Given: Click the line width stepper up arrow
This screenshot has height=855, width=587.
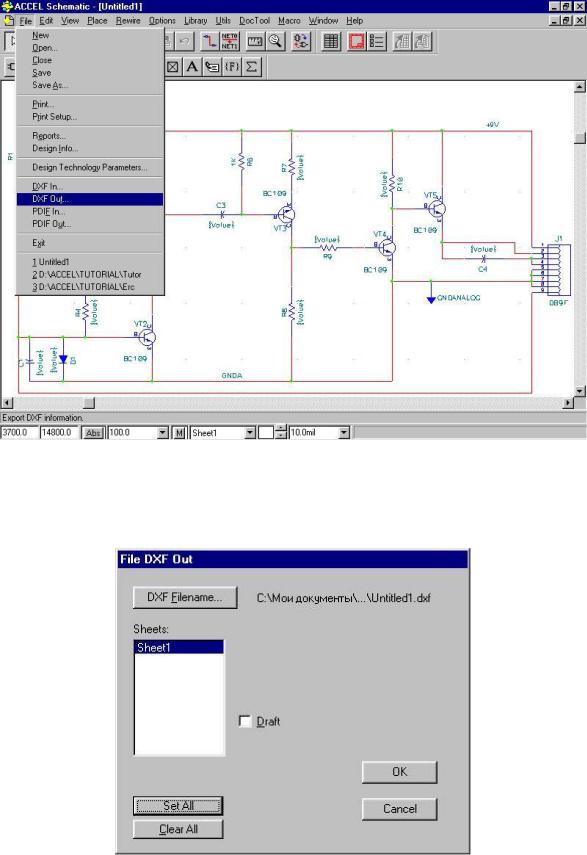Looking at the screenshot, I should [x=281, y=429].
